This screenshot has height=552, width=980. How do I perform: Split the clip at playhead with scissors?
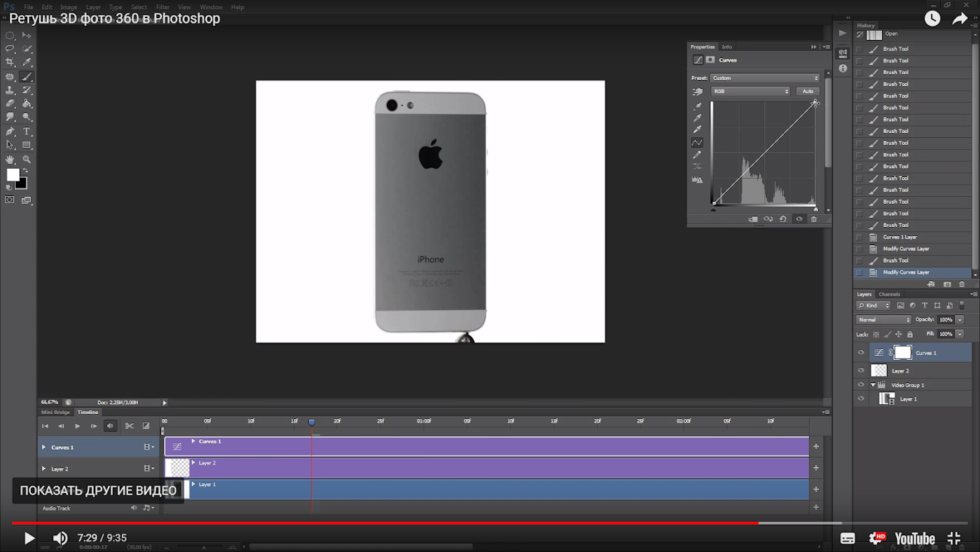[x=129, y=426]
